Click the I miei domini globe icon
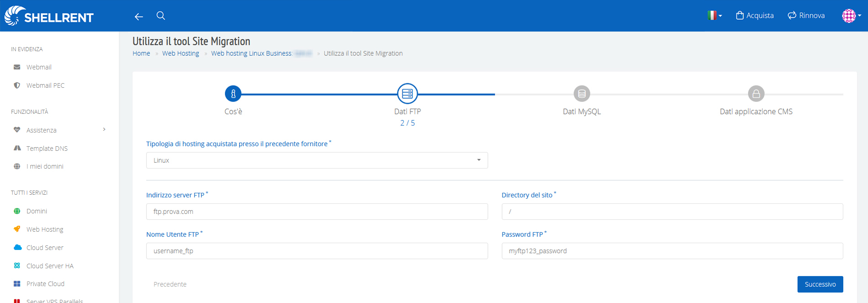868x303 pixels. [17, 166]
